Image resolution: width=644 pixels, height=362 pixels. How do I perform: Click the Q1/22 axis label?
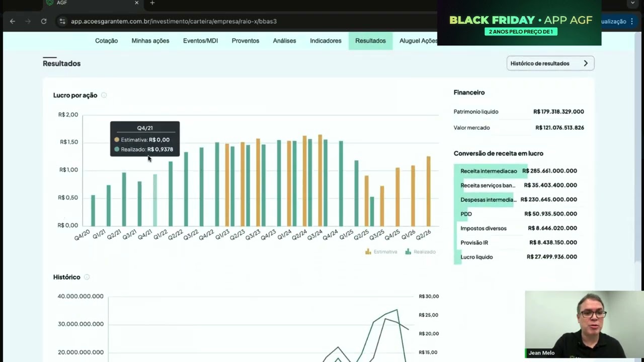pos(161,235)
